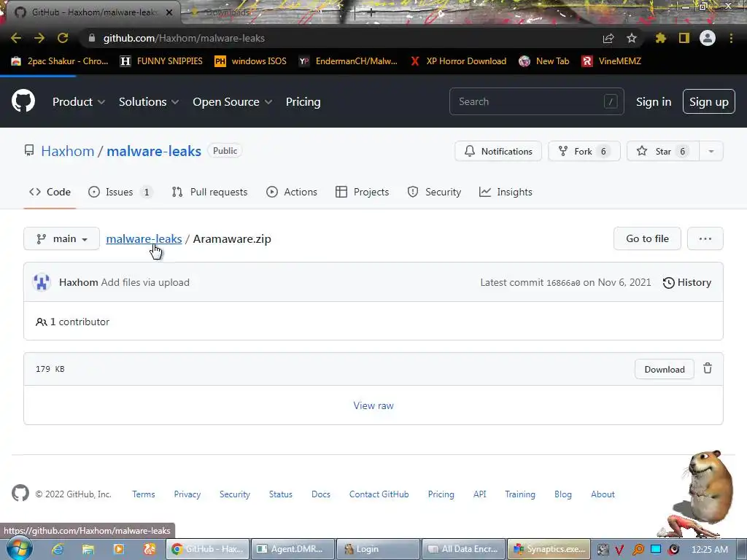Viewport: 747px width, 560px height.
Task: Click the Notifications button
Action: [x=498, y=152]
